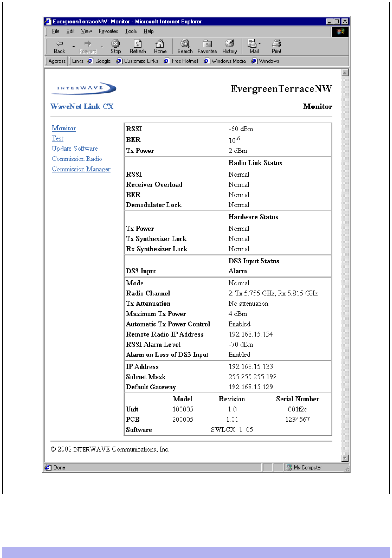Open Windows Media shortcut

click(x=224, y=61)
